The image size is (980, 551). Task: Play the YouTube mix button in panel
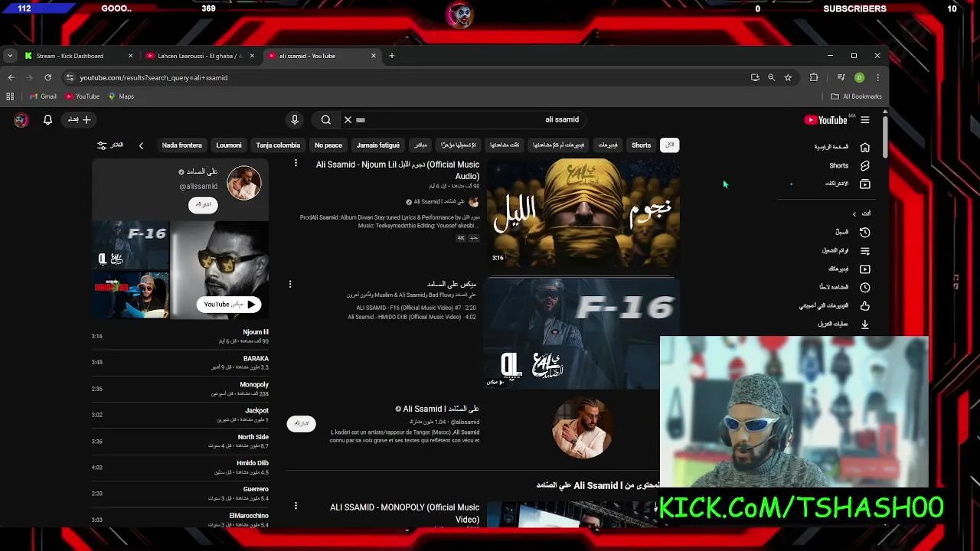229,304
